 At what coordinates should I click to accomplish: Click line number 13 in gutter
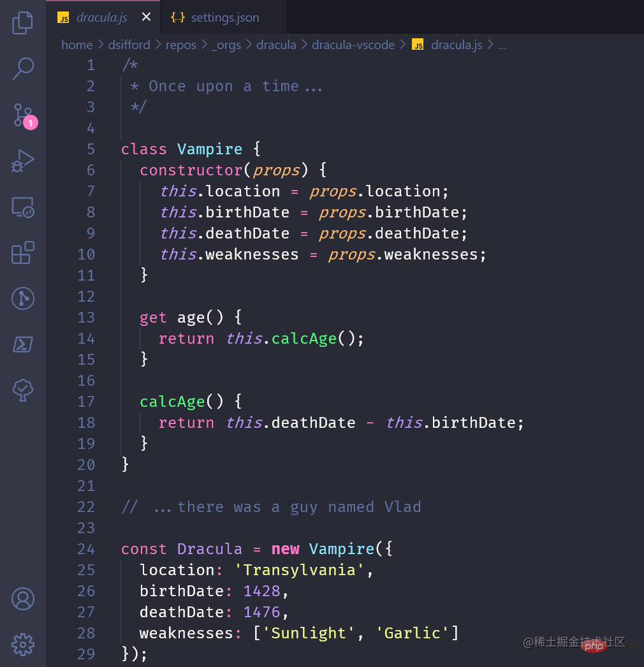tap(86, 318)
